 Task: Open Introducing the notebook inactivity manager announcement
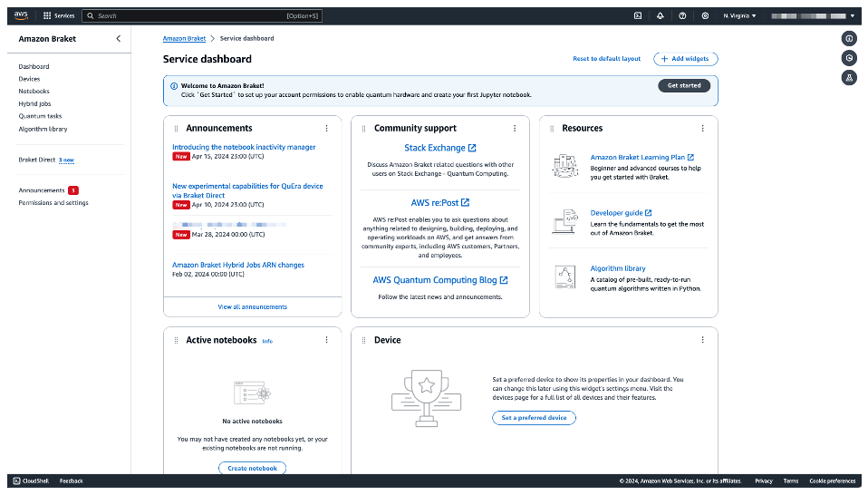[244, 147]
